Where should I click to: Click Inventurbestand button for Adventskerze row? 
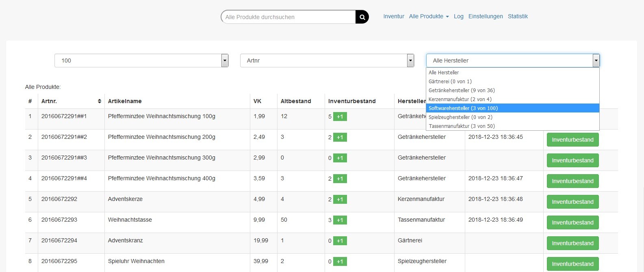(572, 202)
